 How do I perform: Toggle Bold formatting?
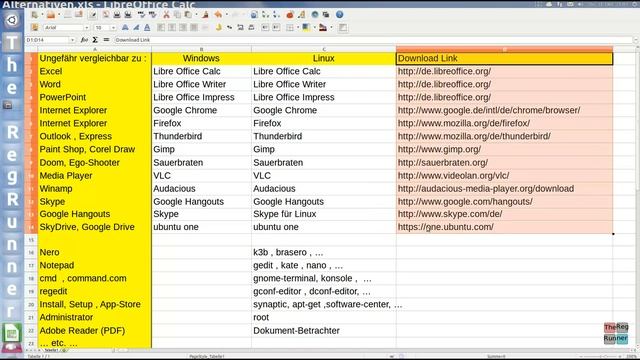point(125,27)
